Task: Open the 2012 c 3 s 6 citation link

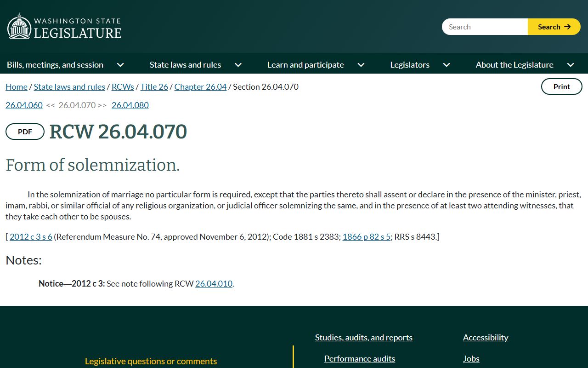Action: [x=31, y=236]
